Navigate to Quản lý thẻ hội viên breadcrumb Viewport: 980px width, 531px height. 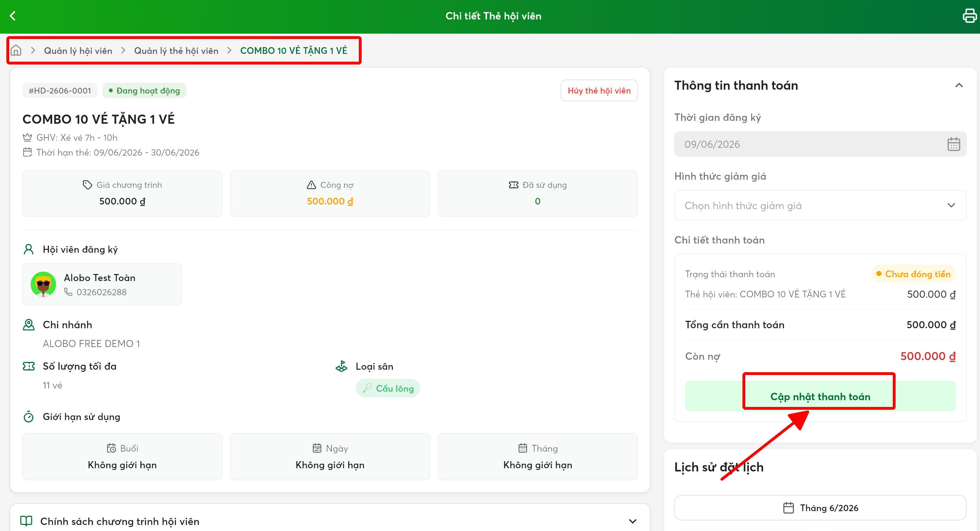[x=176, y=50]
